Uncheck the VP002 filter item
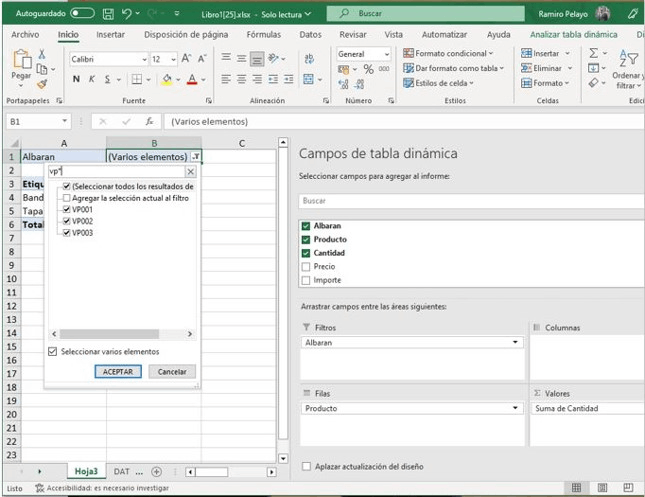 point(67,221)
